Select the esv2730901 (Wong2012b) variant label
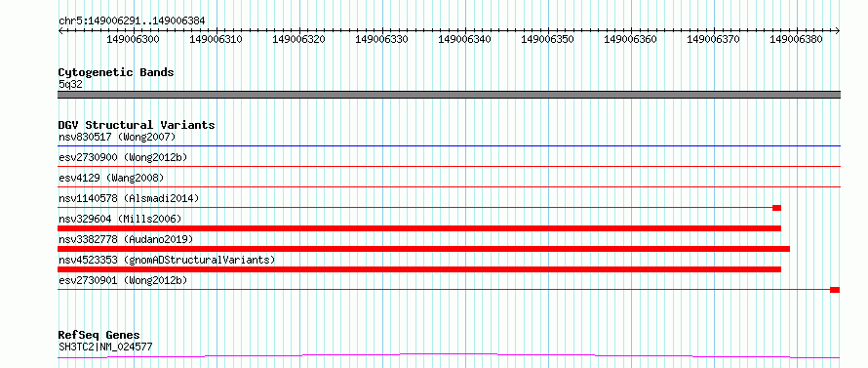The height and width of the screenshot is (368, 868). (123, 280)
